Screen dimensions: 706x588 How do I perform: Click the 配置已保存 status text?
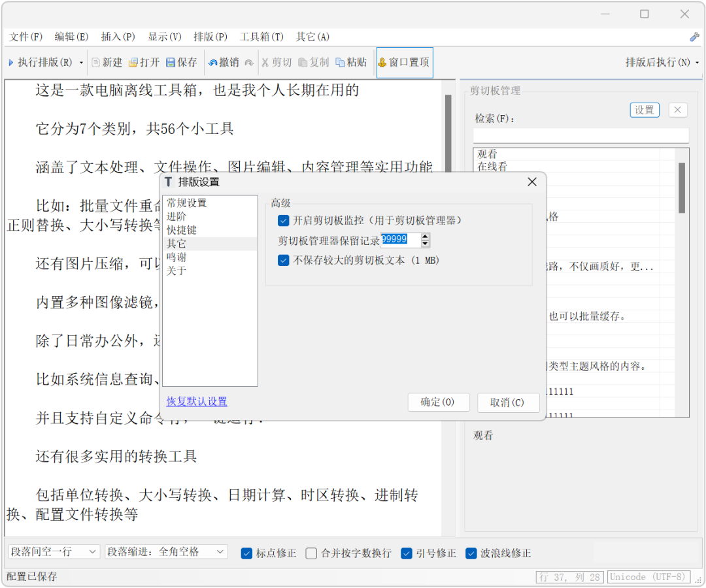click(32, 577)
